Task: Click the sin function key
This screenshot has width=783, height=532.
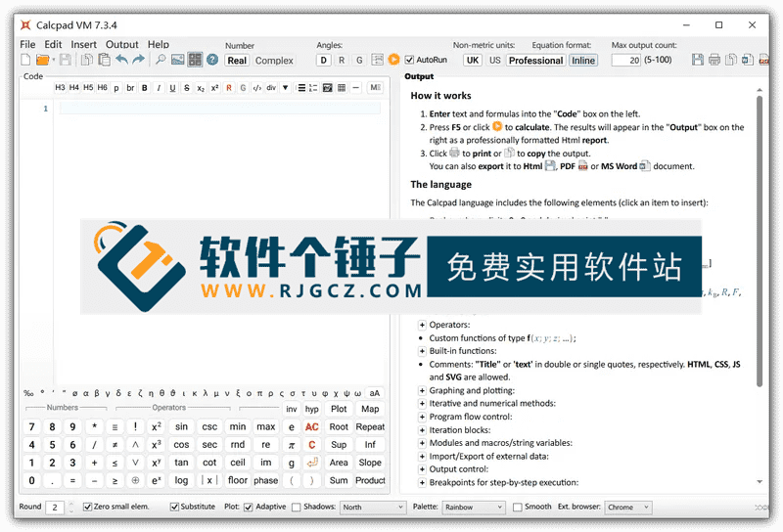Action: 181,426
